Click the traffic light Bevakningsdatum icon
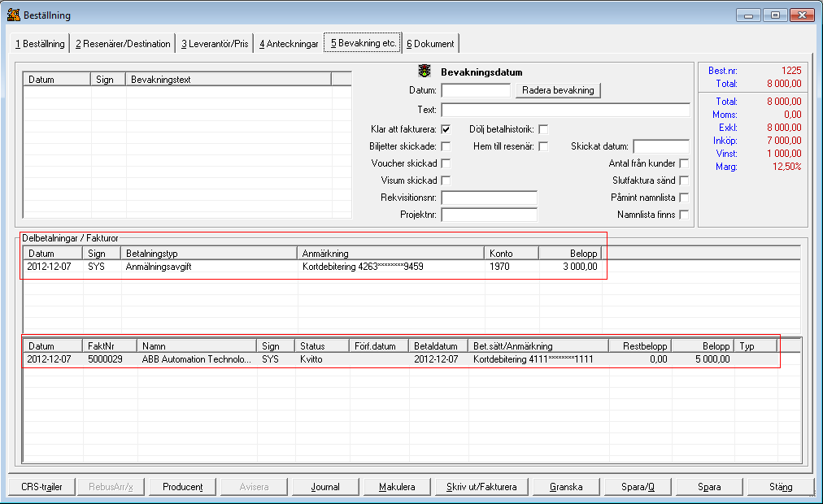The width and height of the screenshot is (823, 504). pos(424,71)
